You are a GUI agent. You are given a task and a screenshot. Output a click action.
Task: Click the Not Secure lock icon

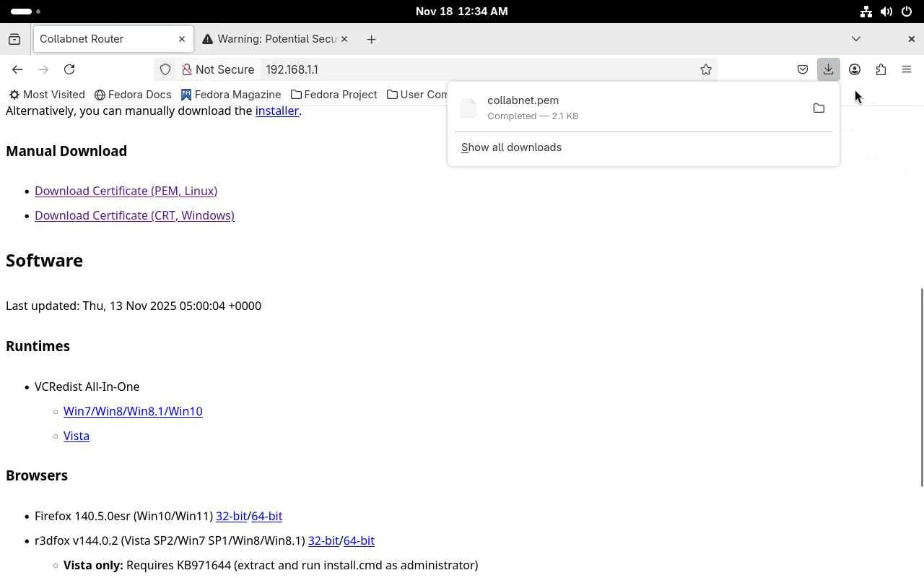187,69
